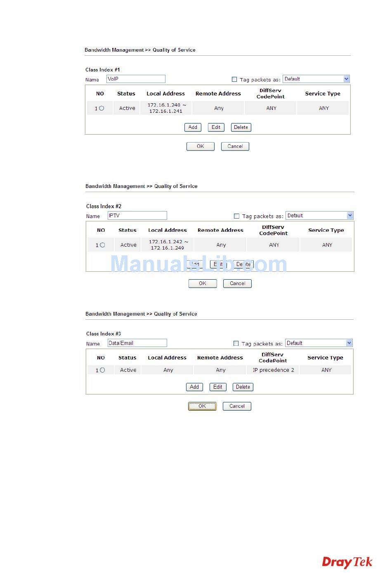Click the DrayTek logo
Image resolution: width=392 pixels, height=573 pixels.
tap(347, 562)
